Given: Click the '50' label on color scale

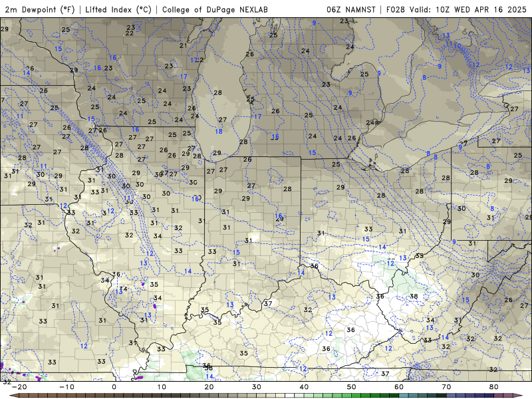Looking at the screenshot, I should pyautogui.click(x=352, y=387).
